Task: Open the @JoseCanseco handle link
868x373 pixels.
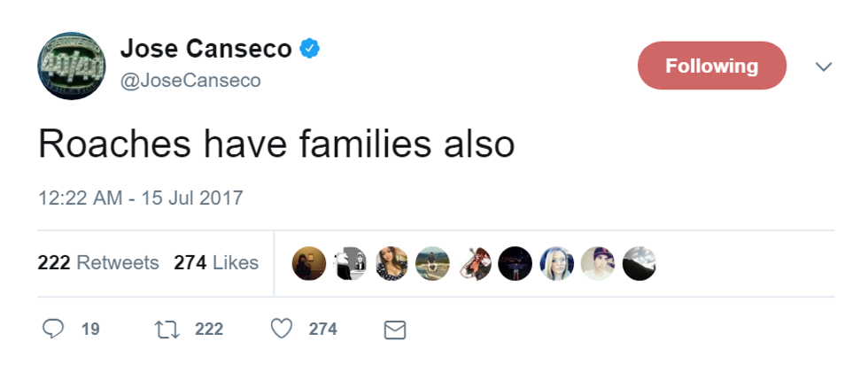Action: click(x=190, y=80)
